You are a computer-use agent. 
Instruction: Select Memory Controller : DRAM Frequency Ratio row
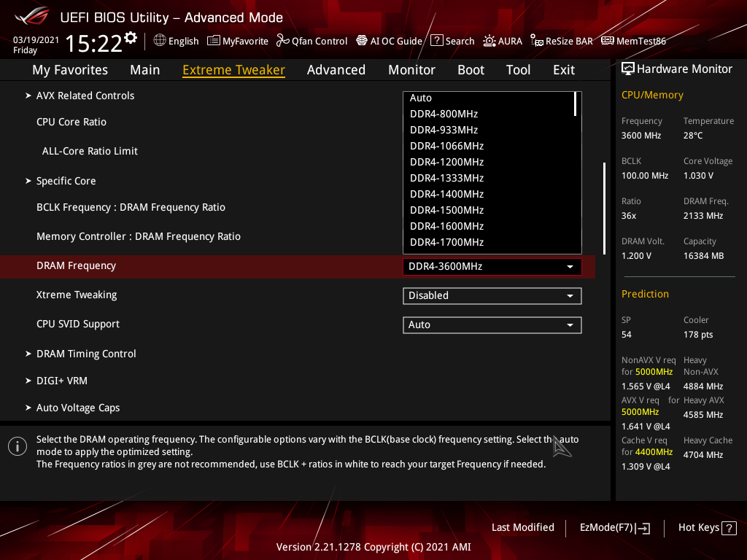pos(298,236)
